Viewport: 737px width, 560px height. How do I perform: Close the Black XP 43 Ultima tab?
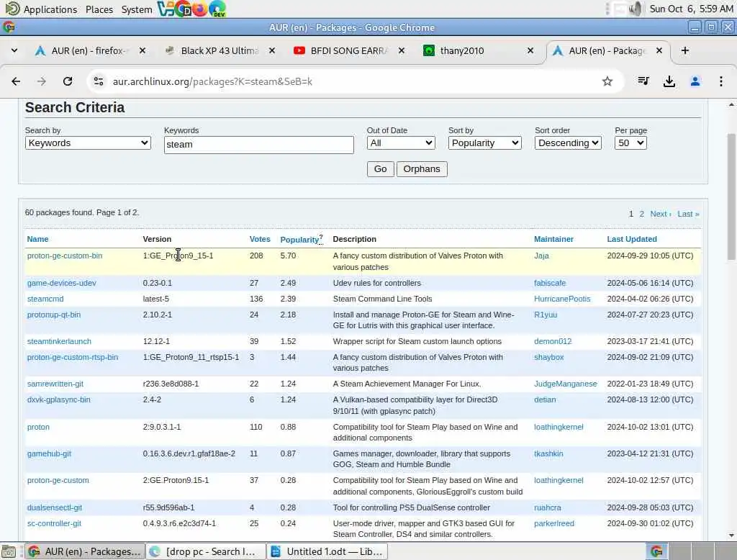(271, 51)
